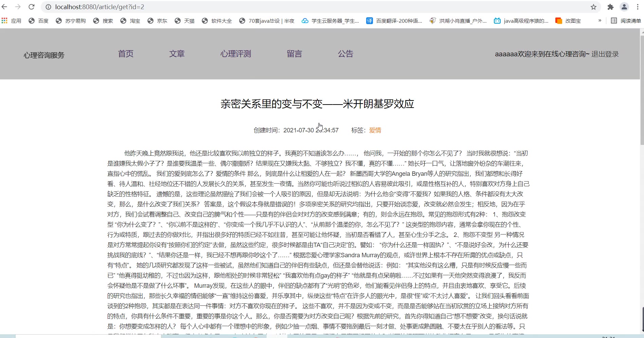Image resolution: width=644 pixels, height=338 pixels.
Task: Open the 学生云服务器 bookmark
Action: point(330,21)
